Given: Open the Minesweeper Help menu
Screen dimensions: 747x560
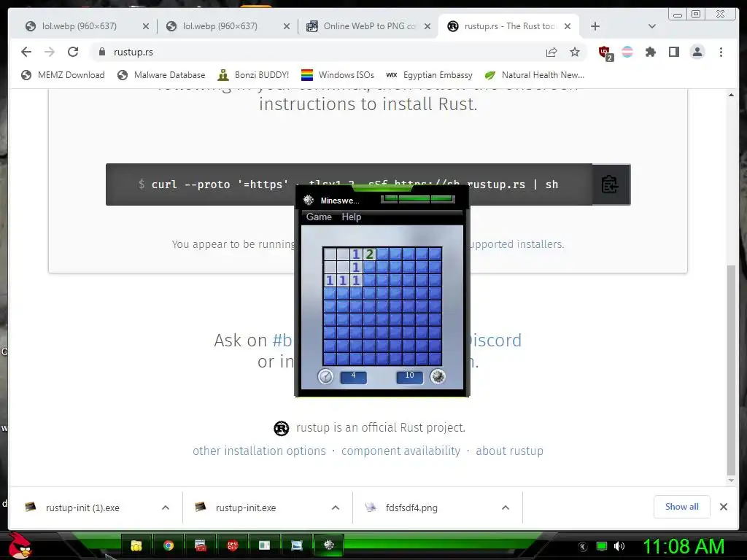Looking at the screenshot, I should click(x=351, y=217).
